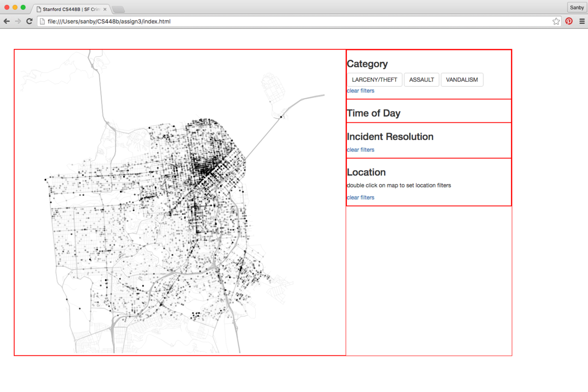Screen dimensions: 588x392
Task: Toggle the VANDALISM category filter
Action: pyautogui.click(x=462, y=80)
